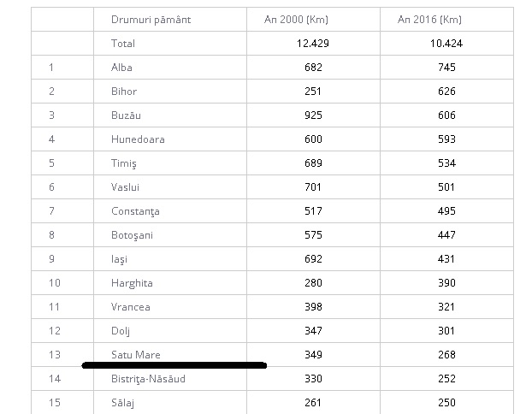The width and height of the screenshot is (532, 414).
Task: Click total value 12.429 for 2000
Action: (x=313, y=43)
